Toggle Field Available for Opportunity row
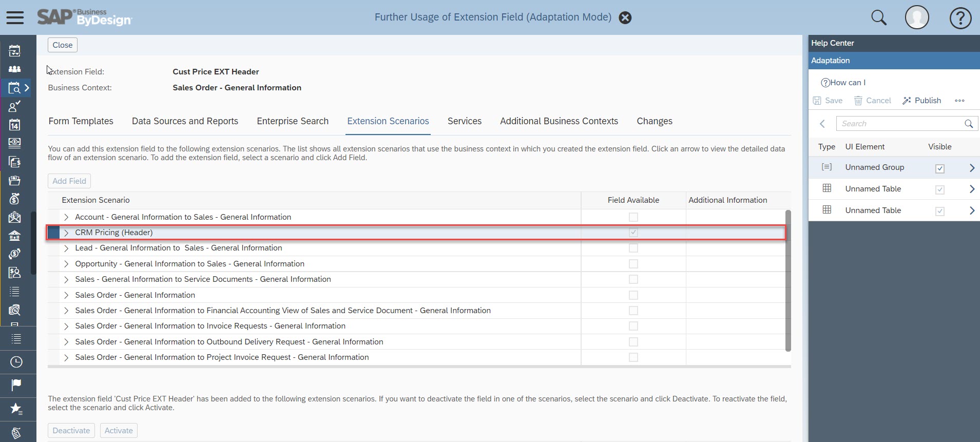Viewport: 980px width, 442px height. (x=633, y=264)
